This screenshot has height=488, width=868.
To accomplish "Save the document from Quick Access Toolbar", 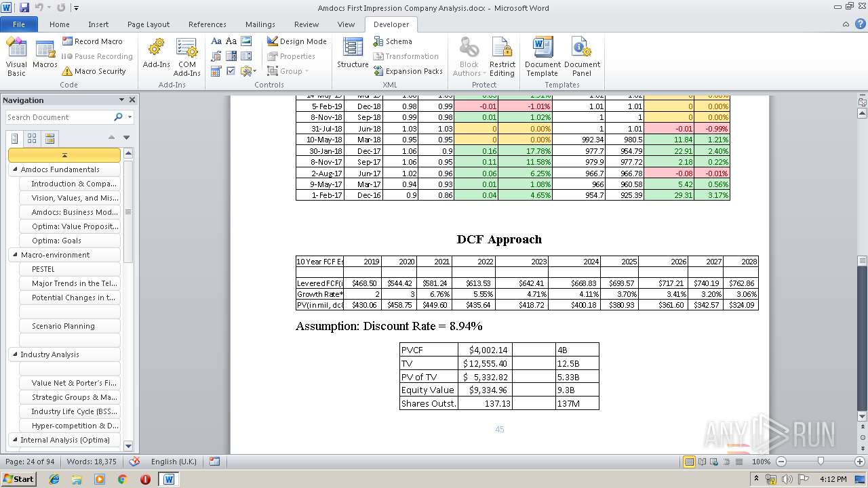I will 24,7.
